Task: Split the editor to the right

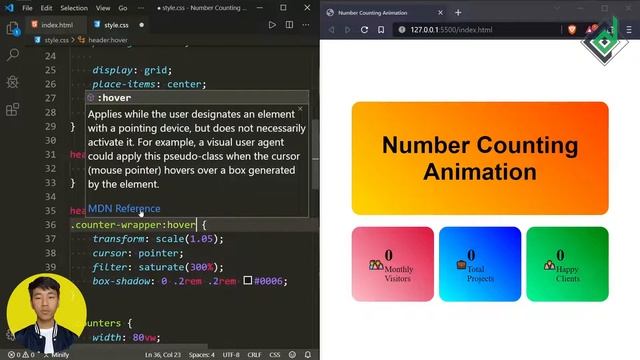Action: (x=289, y=25)
